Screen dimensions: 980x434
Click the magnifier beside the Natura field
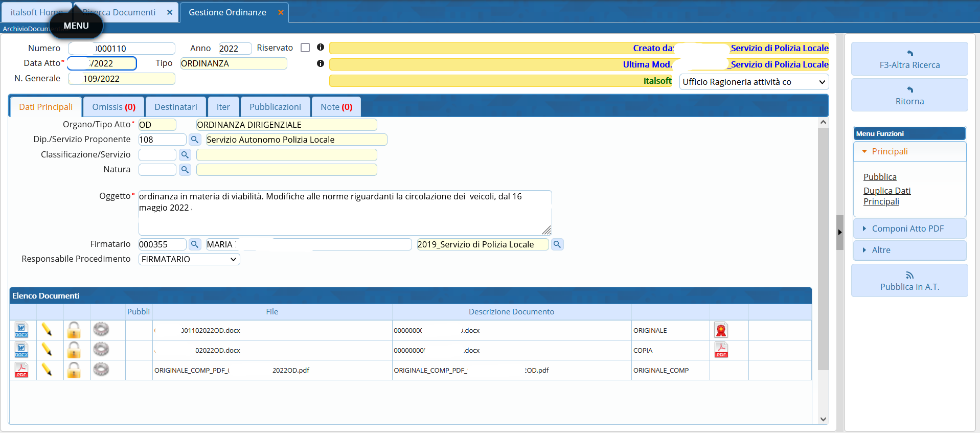185,170
